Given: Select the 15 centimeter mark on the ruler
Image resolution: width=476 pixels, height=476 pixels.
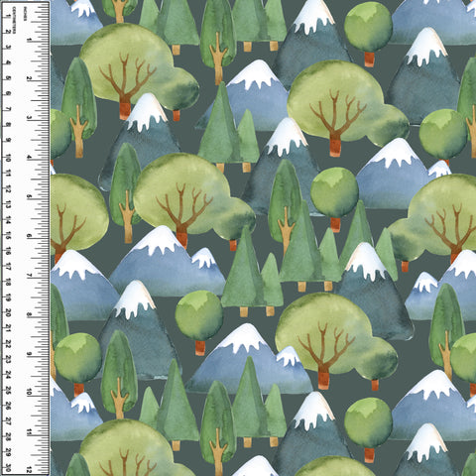Looking at the screenshot, I should point(8,236).
